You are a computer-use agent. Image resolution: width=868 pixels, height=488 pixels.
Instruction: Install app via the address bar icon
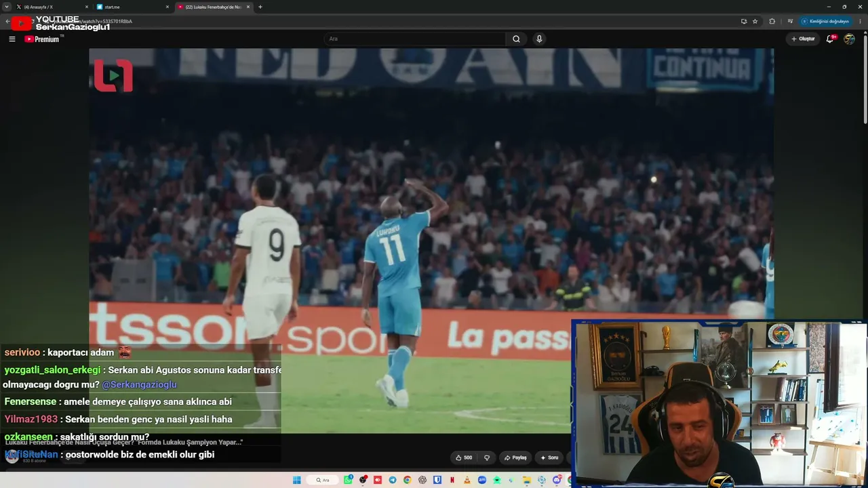(744, 21)
